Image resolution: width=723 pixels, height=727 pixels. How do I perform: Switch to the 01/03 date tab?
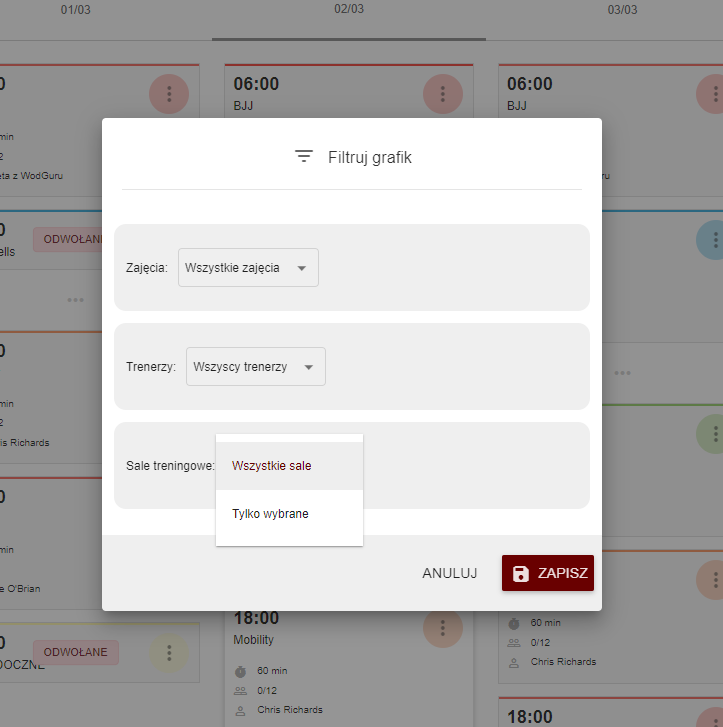(76, 10)
